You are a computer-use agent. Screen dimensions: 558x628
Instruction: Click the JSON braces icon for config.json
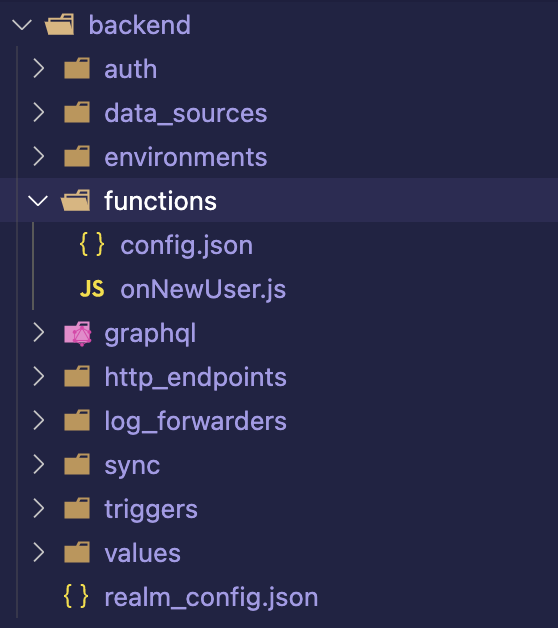(92, 244)
